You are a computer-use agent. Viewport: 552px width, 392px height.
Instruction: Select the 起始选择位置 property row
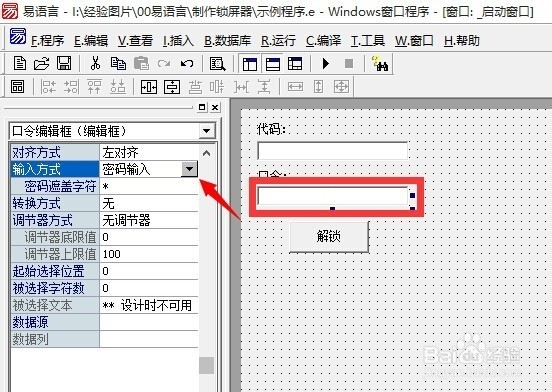(x=105, y=271)
